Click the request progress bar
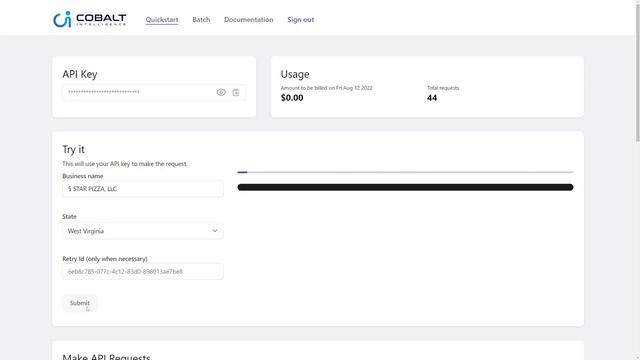640x360 pixels. click(405, 172)
